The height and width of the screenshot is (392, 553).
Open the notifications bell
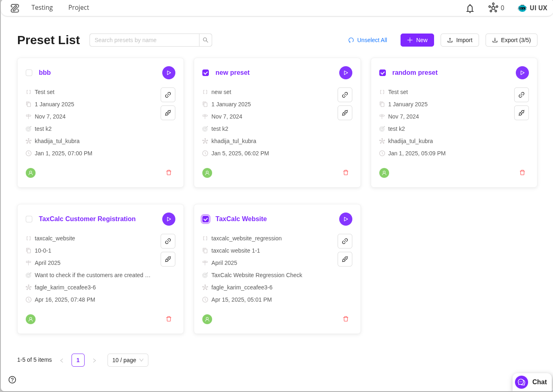470,8
